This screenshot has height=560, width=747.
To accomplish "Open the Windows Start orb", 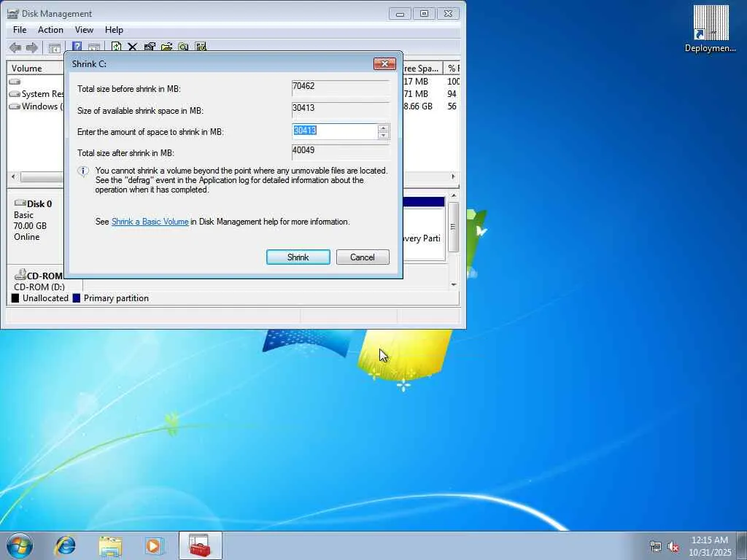I will (20, 545).
